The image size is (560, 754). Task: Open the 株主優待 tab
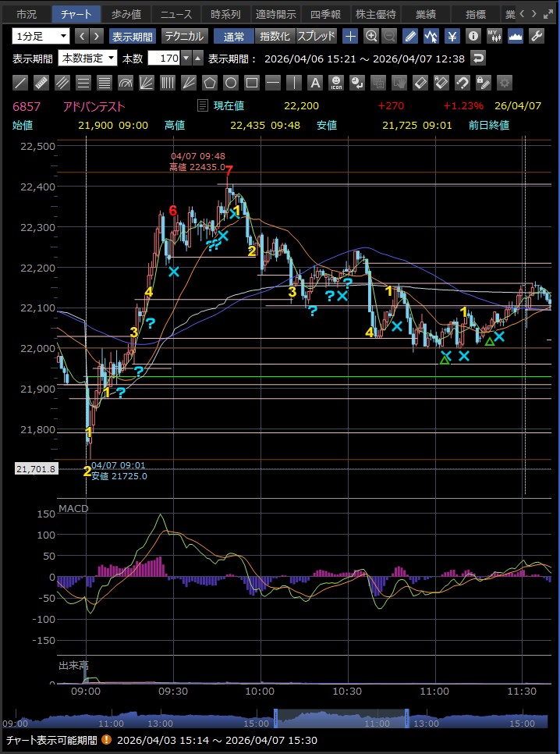click(375, 14)
